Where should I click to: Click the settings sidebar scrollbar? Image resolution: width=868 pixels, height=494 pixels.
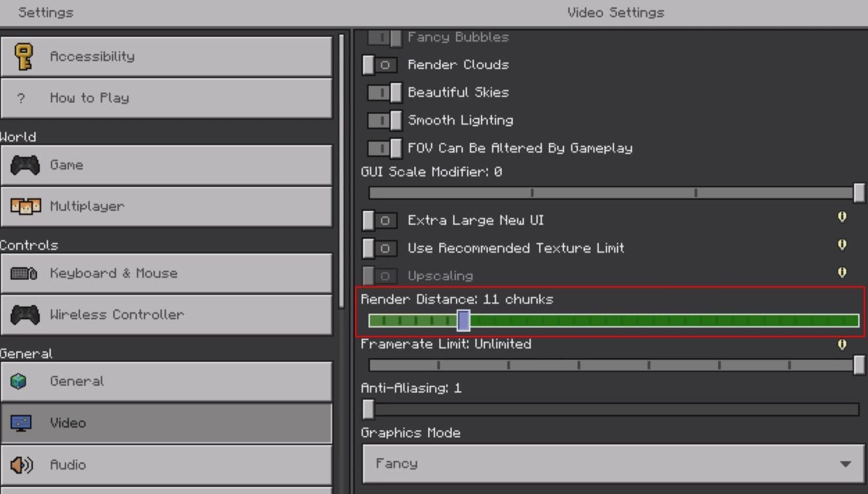(x=341, y=171)
